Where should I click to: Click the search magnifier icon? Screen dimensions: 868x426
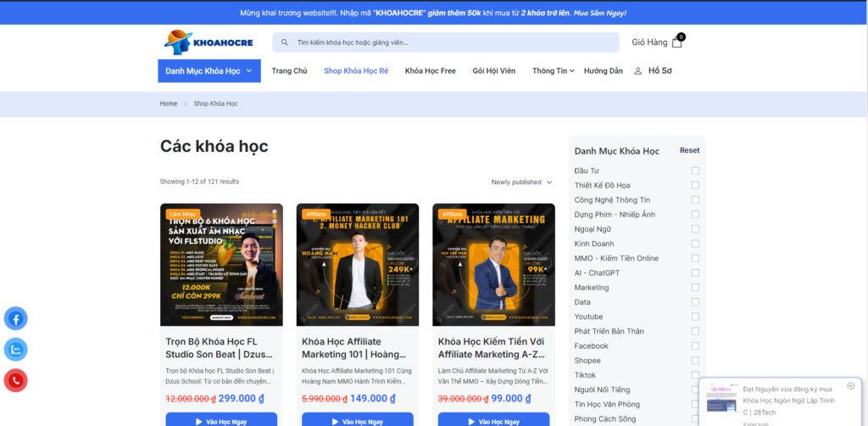(285, 42)
